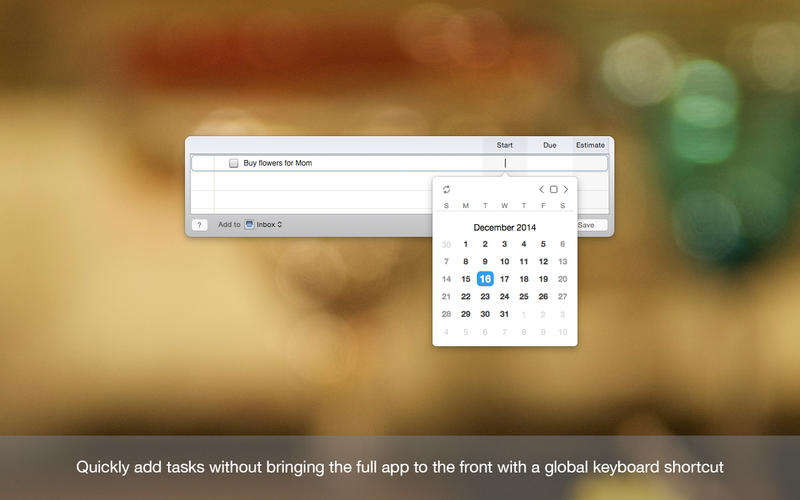This screenshot has width=800, height=500.
Task: Select December 15 in the calendar
Action: click(x=466, y=279)
